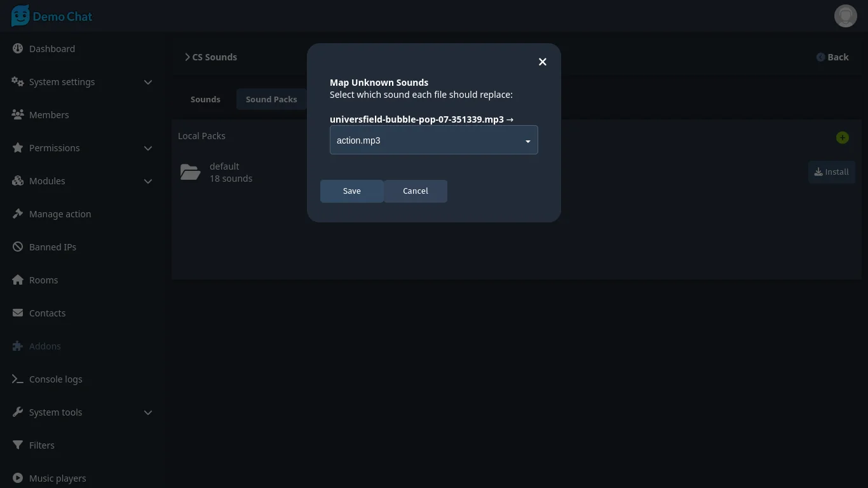Click the Dashboard icon in the sidebar
Screen dimensions: 868x488
18,49
